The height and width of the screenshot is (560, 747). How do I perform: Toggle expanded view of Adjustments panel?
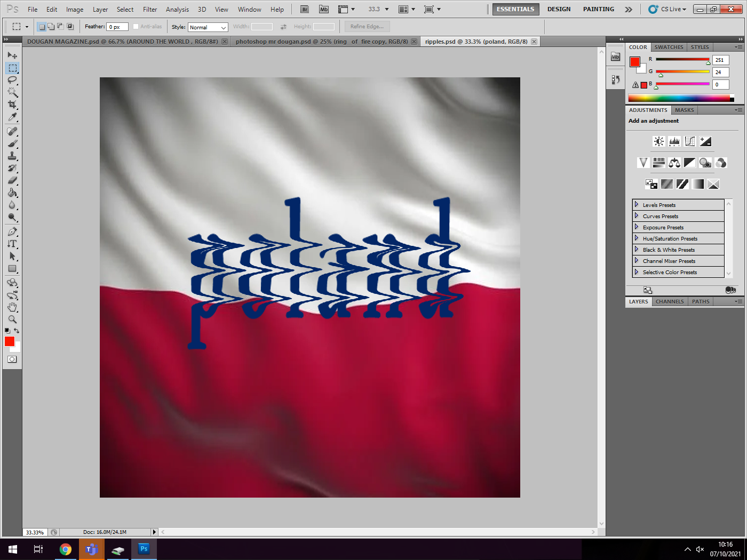coord(648,290)
